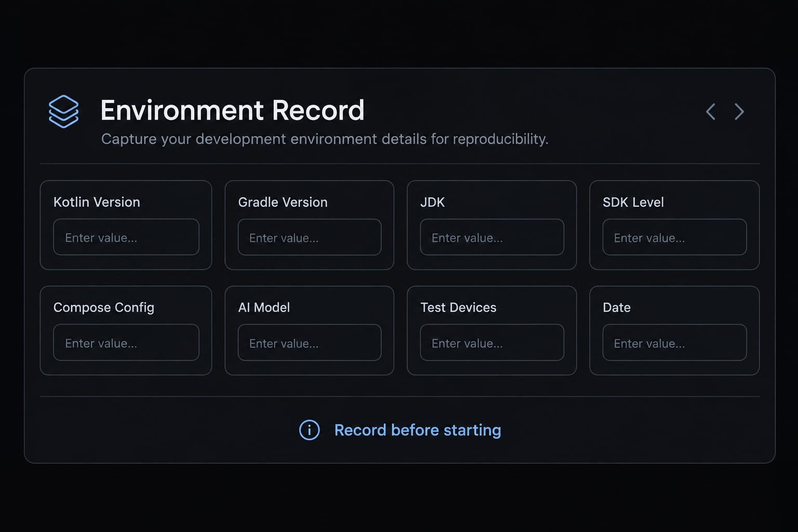
Task: Click into the JDK value field
Action: click(492, 237)
